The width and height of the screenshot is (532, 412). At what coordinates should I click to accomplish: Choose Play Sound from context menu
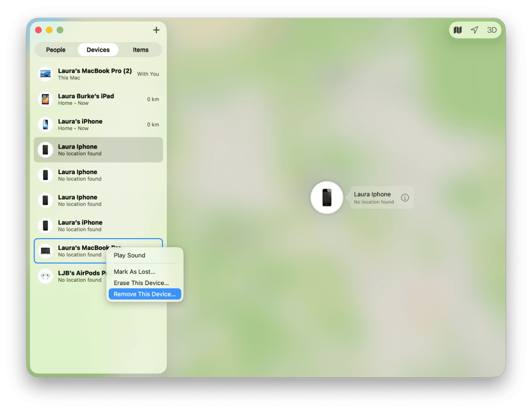tap(129, 255)
